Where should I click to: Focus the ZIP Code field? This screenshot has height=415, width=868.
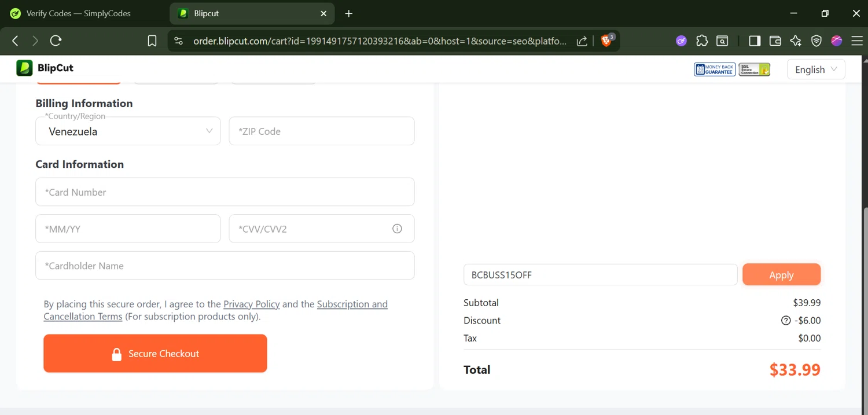[322, 131]
